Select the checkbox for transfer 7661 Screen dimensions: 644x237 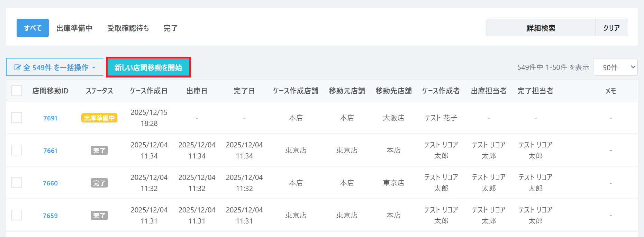pyautogui.click(x=17, y=150)
